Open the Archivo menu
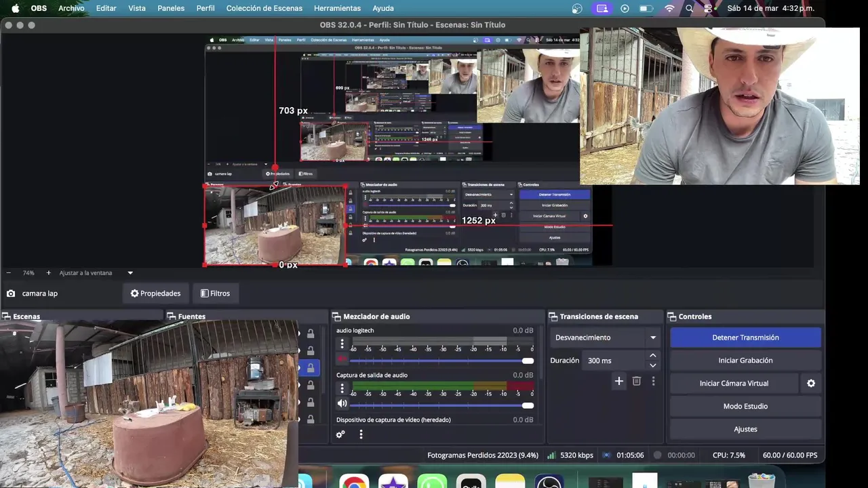Screen dimensions: 868x488 click(71, 9)
